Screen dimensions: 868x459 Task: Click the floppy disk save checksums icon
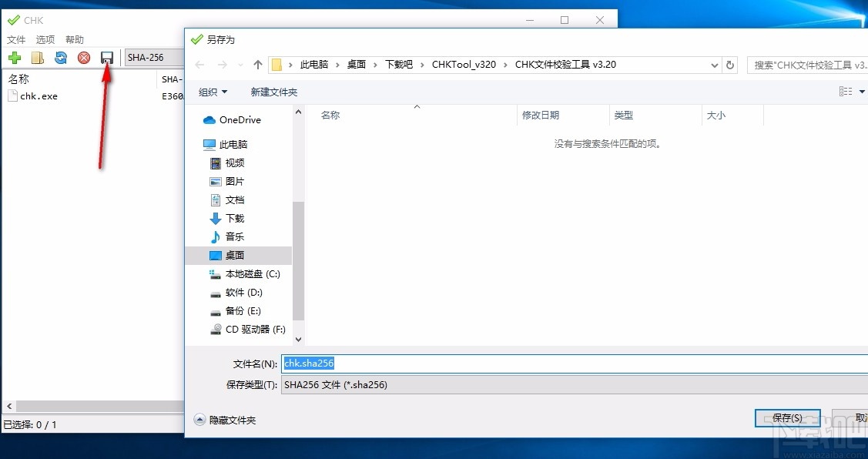pos(106,57)
